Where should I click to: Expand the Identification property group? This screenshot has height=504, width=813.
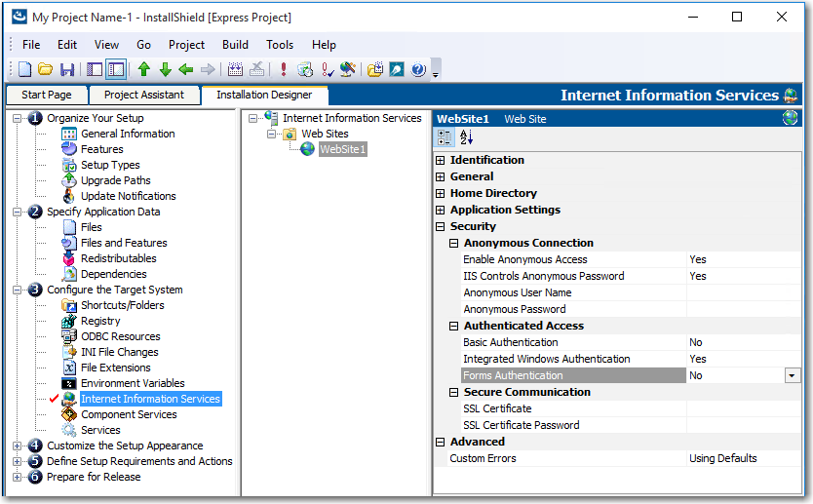pos(441,161)
